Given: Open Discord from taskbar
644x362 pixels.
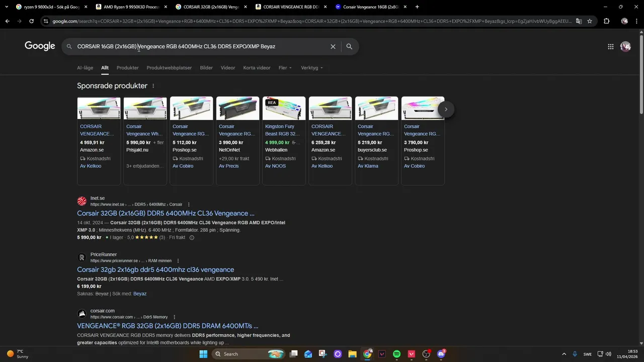Looking at the screenshot, I should pyautogui.click(x=441, y=354).
